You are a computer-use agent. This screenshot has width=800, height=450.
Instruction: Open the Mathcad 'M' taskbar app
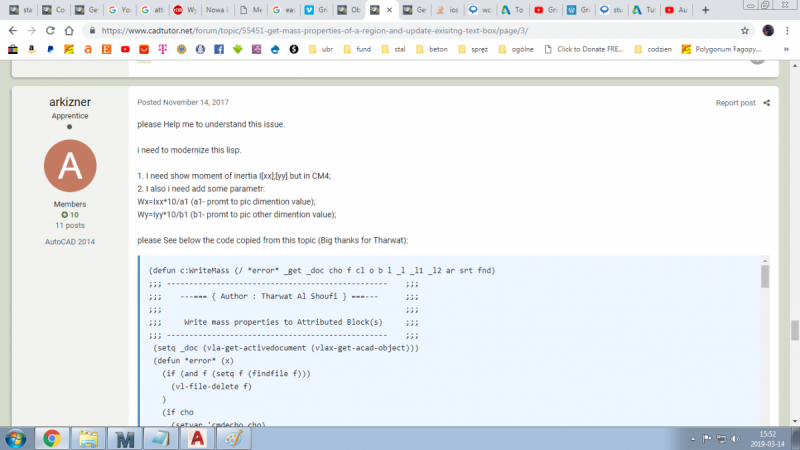[x=124, y=439]
